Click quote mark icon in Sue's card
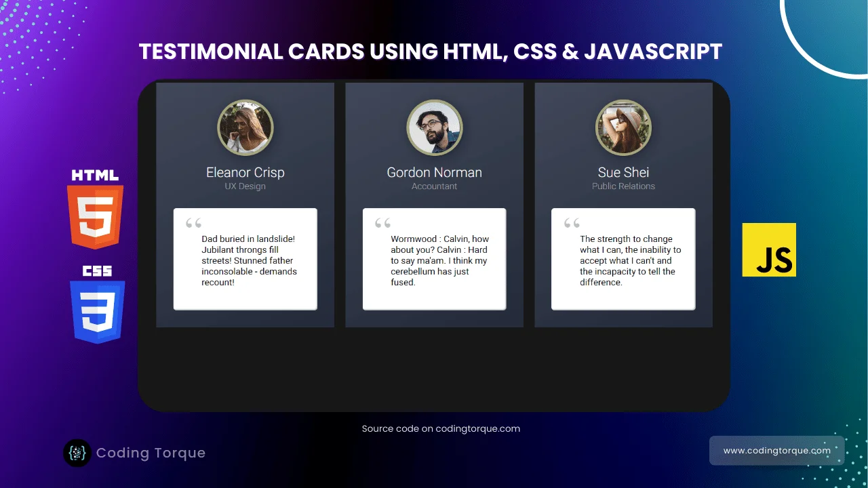This screenshot has height=488, width=868. 572,223
